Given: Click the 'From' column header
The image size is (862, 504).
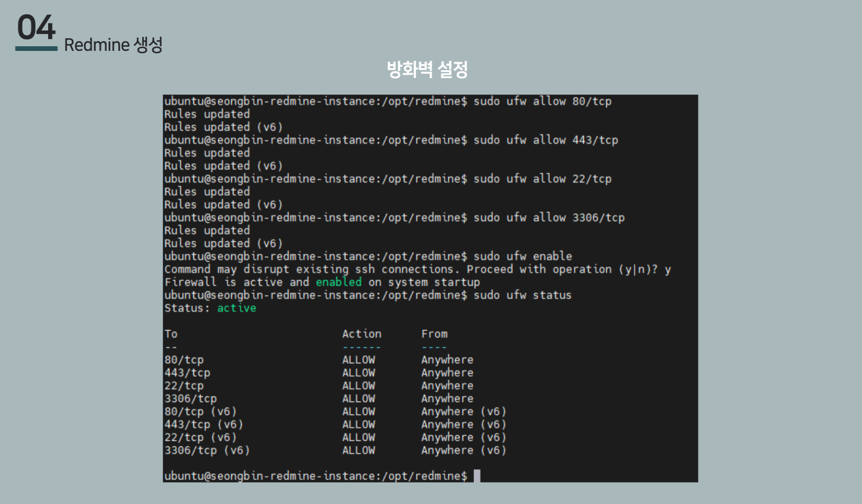Looking at the screenshot, I should point(434,334).
